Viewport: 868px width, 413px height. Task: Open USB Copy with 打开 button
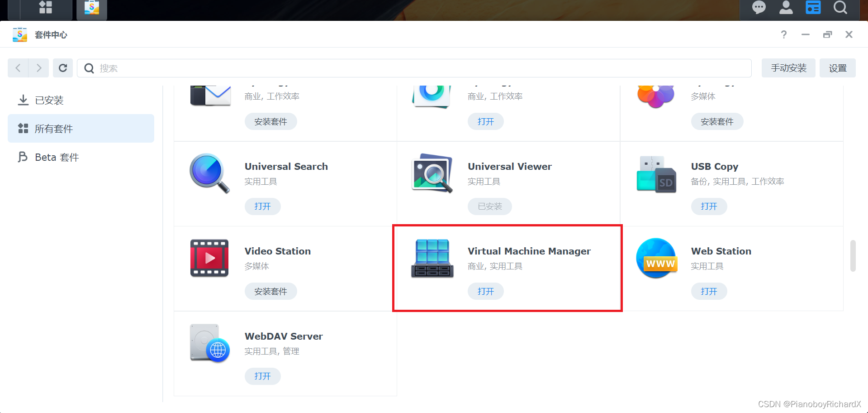pos(709,206)
